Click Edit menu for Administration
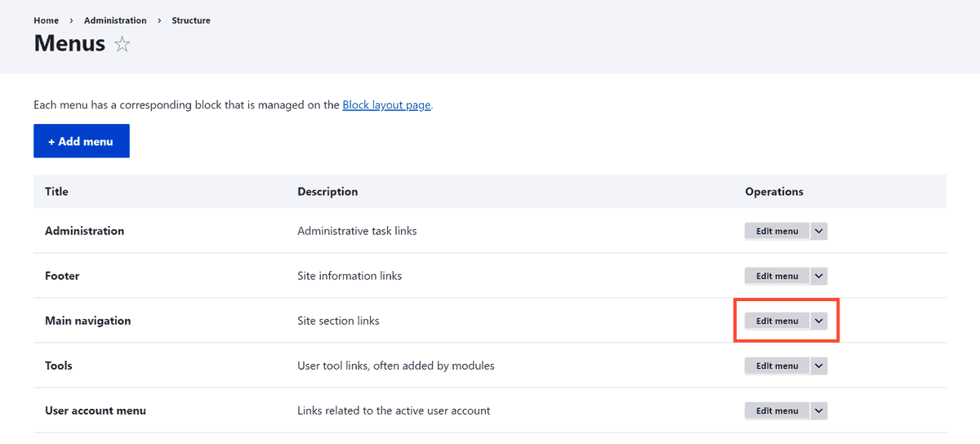980x444 pixels. (777, 231)
